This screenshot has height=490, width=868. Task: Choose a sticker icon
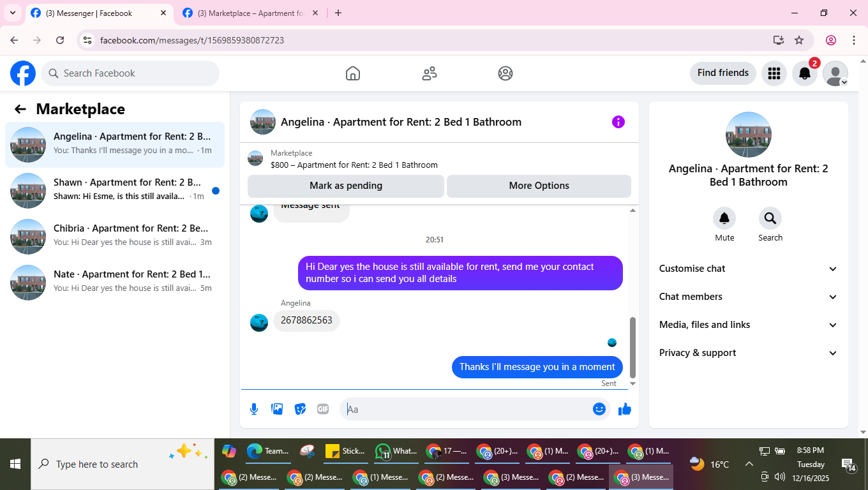tap(300, 409)
